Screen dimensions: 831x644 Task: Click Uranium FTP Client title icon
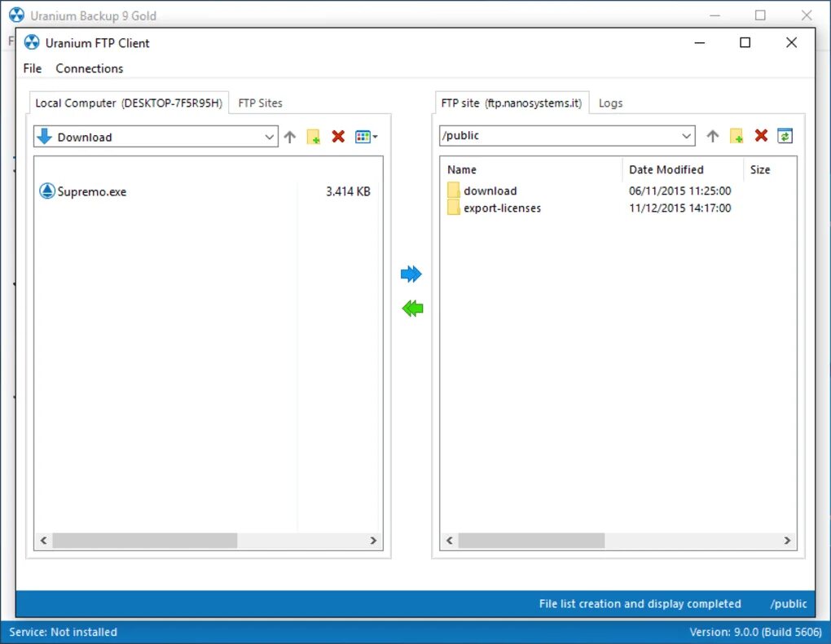[x=32, y=42]
